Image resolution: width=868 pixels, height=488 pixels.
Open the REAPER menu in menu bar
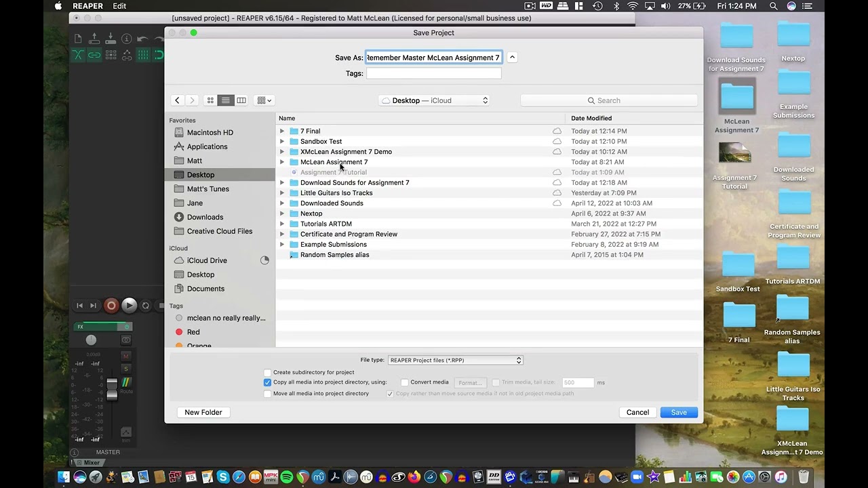point(88,6)
